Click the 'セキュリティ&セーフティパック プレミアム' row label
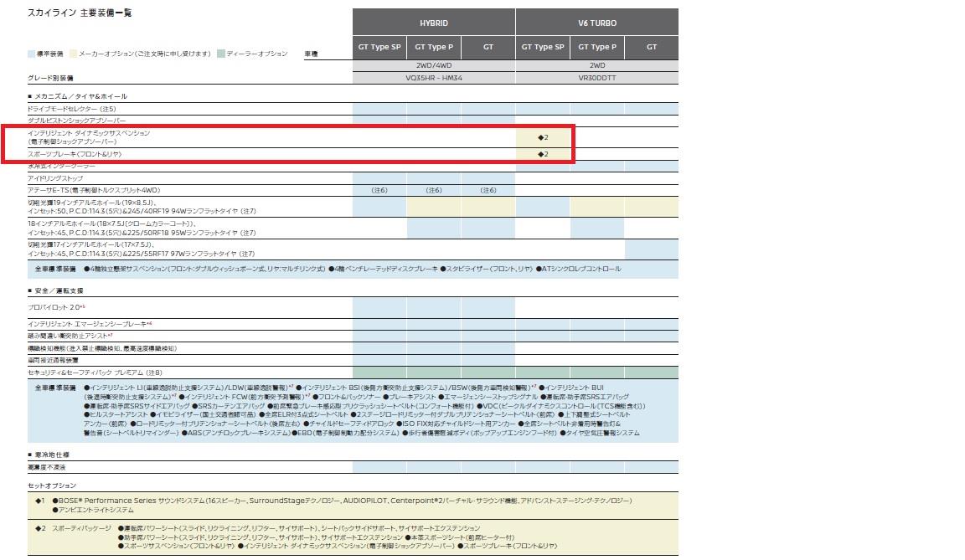 (x=95, y=372)
